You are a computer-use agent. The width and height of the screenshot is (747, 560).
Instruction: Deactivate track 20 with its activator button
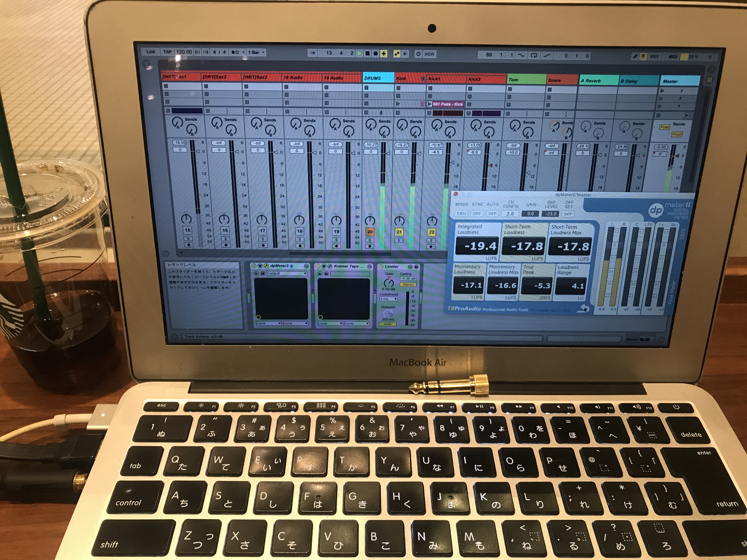click(370, 232)
